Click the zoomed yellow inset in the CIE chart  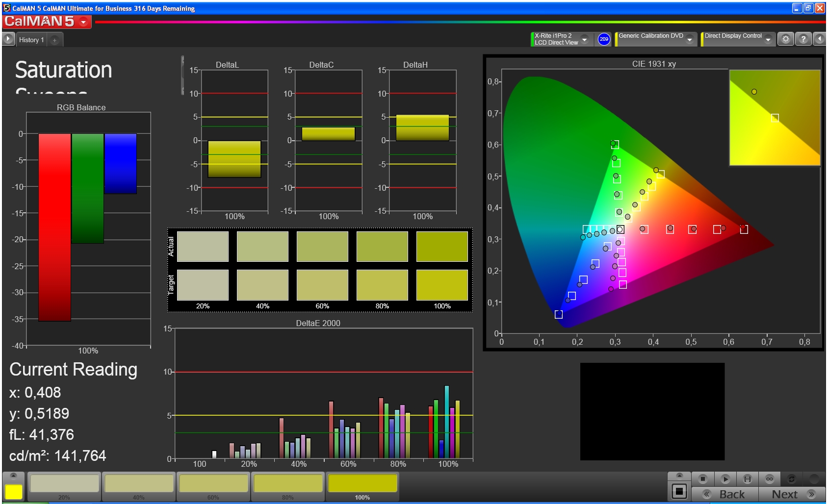(775, 118)
